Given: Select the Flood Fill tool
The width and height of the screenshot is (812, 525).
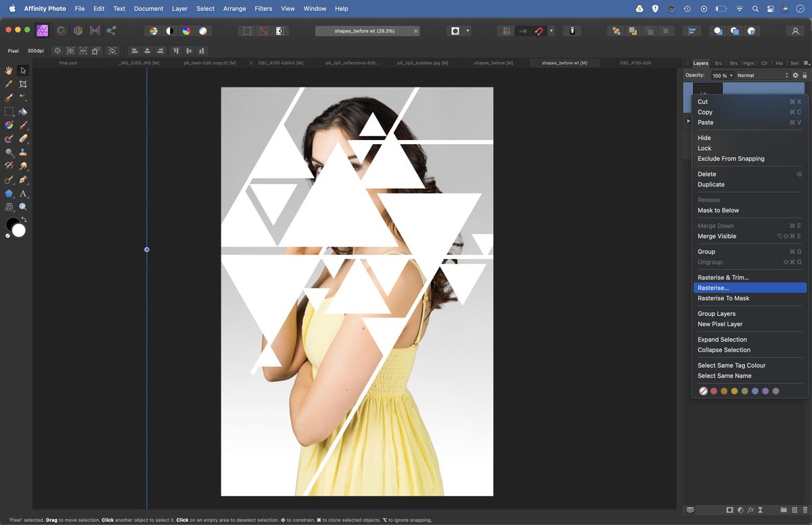Looking at the screenshot, I should click(22, 112).
